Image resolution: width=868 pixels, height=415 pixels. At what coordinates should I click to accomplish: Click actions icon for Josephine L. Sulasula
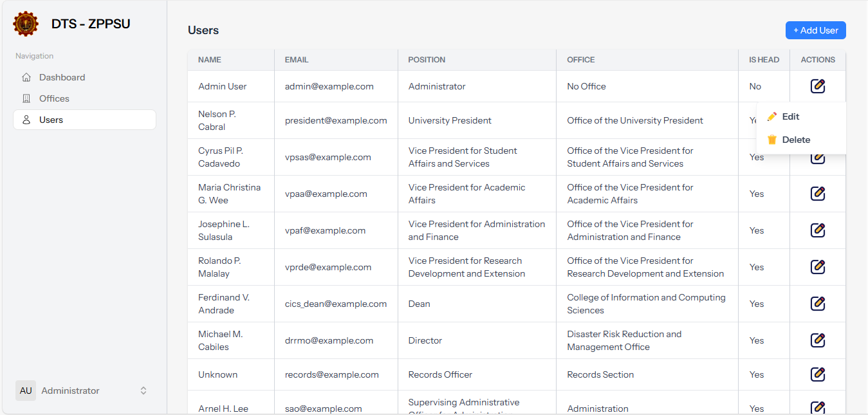pos(817,230)
